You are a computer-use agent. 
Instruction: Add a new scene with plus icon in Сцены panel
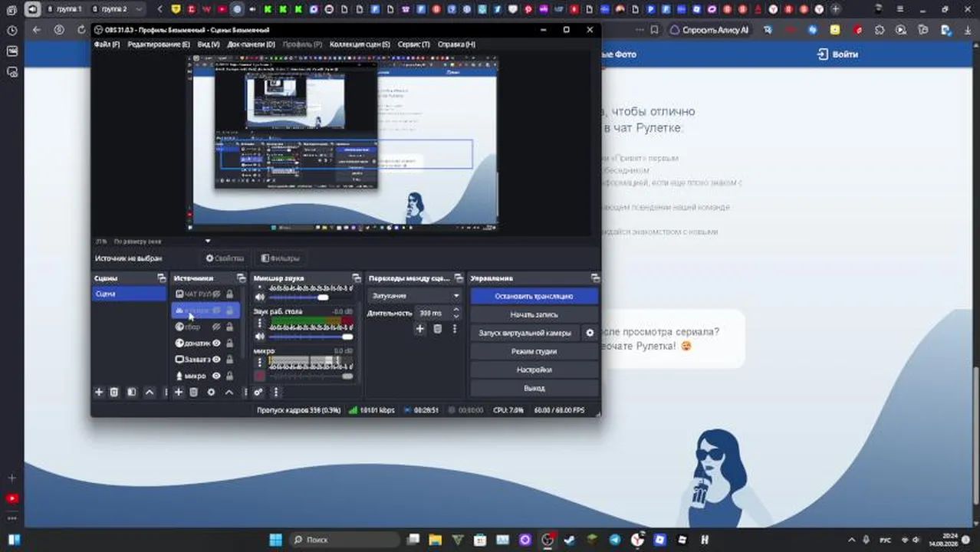[99, 392]
